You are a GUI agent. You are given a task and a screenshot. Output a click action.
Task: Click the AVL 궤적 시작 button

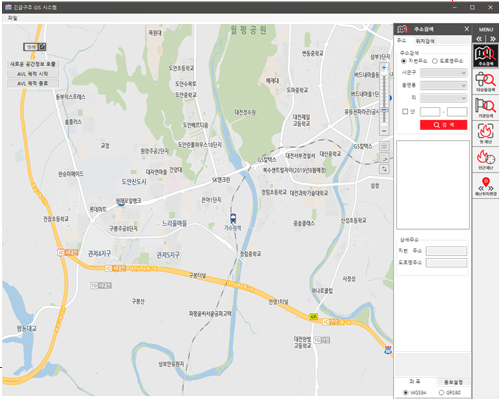[x=33, y=74]
